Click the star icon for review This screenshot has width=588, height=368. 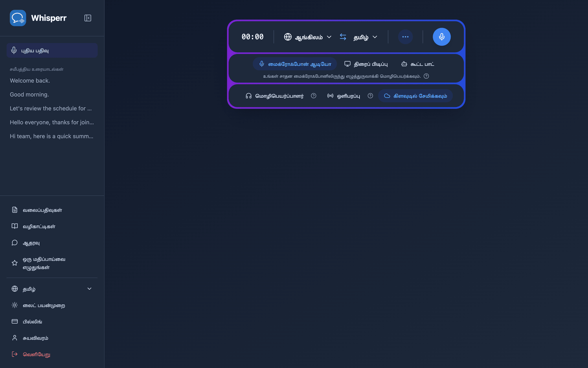click(15, 263)
